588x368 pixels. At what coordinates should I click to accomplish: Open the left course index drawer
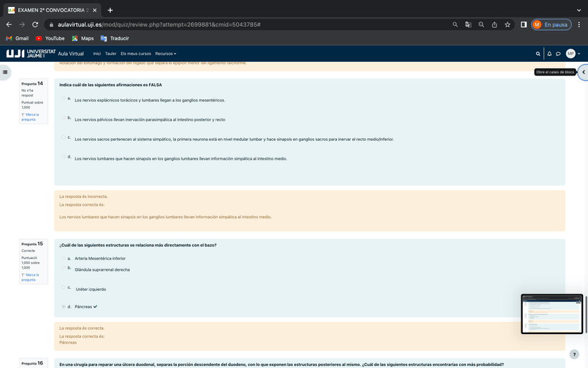pos(5,72)
